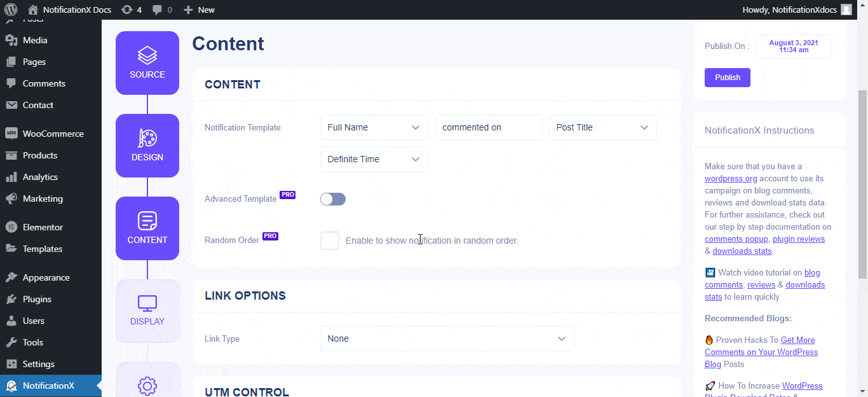Expand the Link Type None dropdown
868x397 pixels.
click(x=447, y=338)
